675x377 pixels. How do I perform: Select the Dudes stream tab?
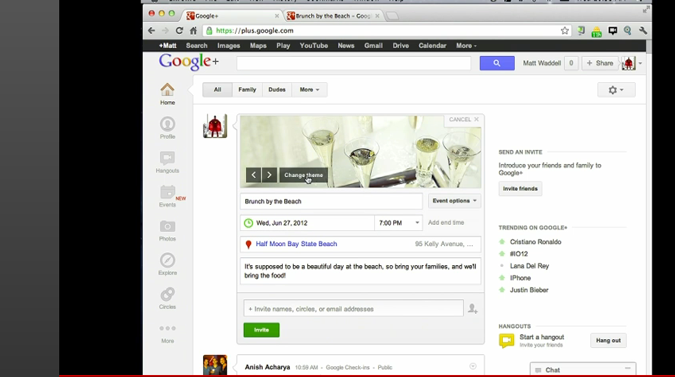click(277, 90)
